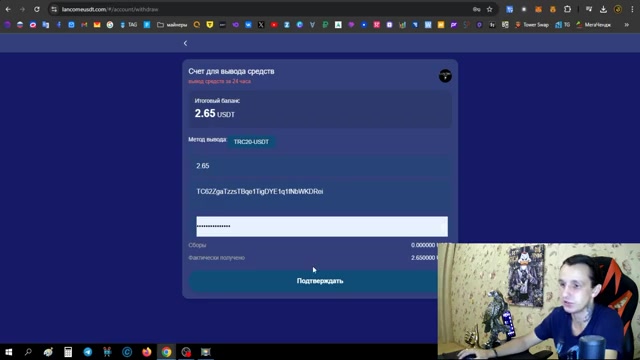
Task: Open the Firefox icon in the taskbar
Action: point(147,352)
